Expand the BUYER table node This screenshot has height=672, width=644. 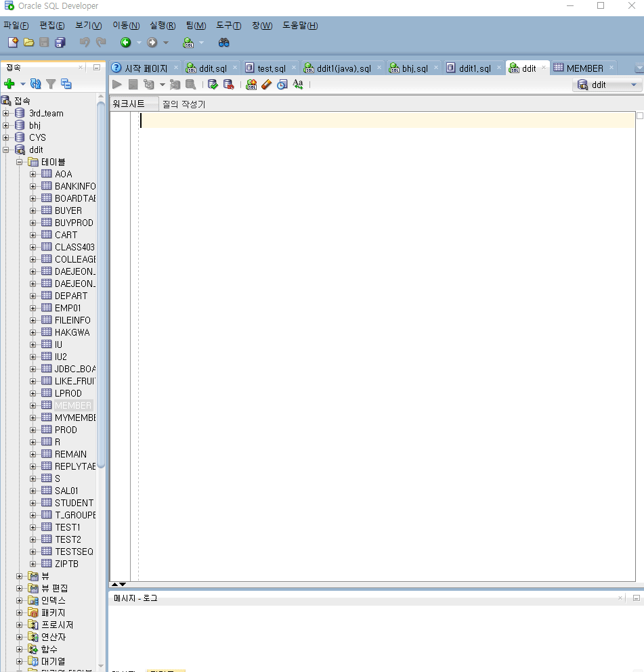tap(33, 211)
